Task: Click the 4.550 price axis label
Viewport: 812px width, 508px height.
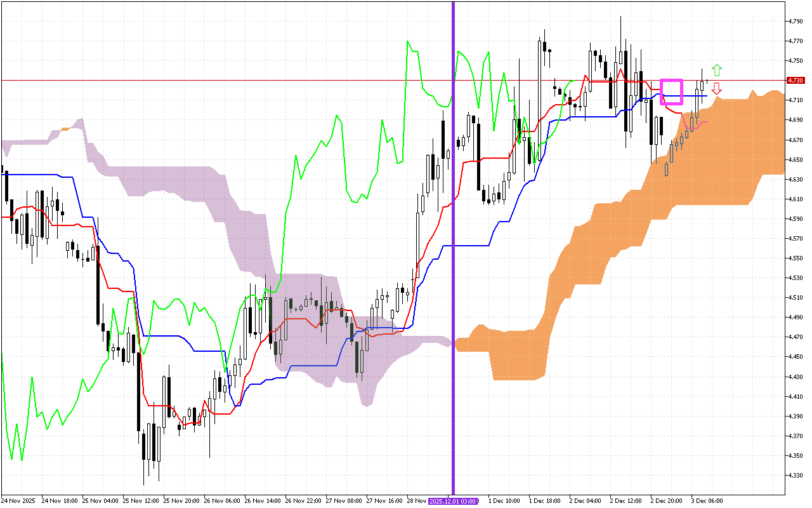Action: click(x=795, y=258)
